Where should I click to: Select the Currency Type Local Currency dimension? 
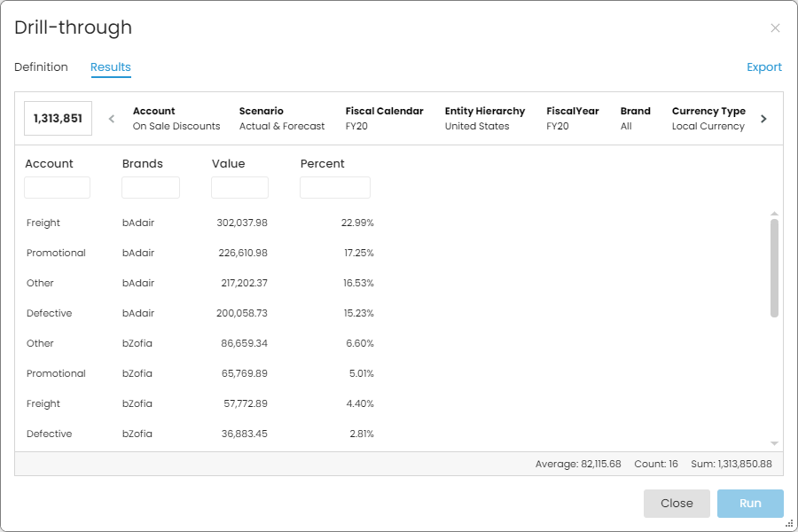pos(708,119)
